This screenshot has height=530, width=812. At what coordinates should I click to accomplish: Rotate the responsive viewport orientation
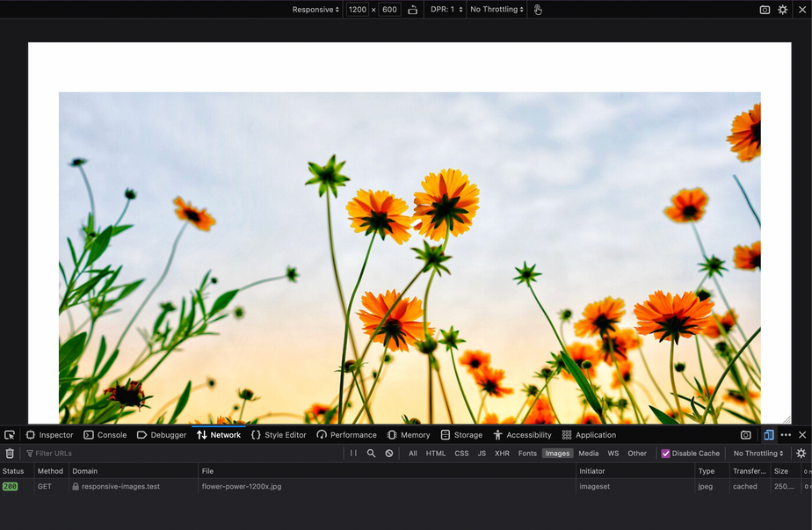tap(412, 9)
